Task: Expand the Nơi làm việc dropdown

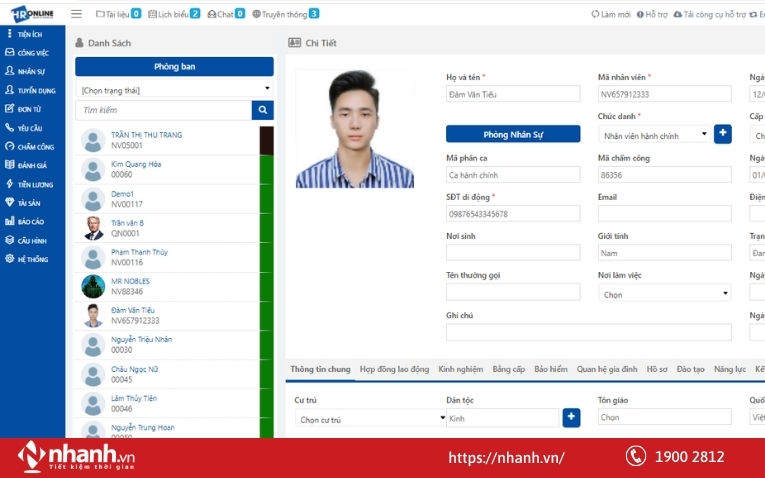Action: (x=664, y=294)
